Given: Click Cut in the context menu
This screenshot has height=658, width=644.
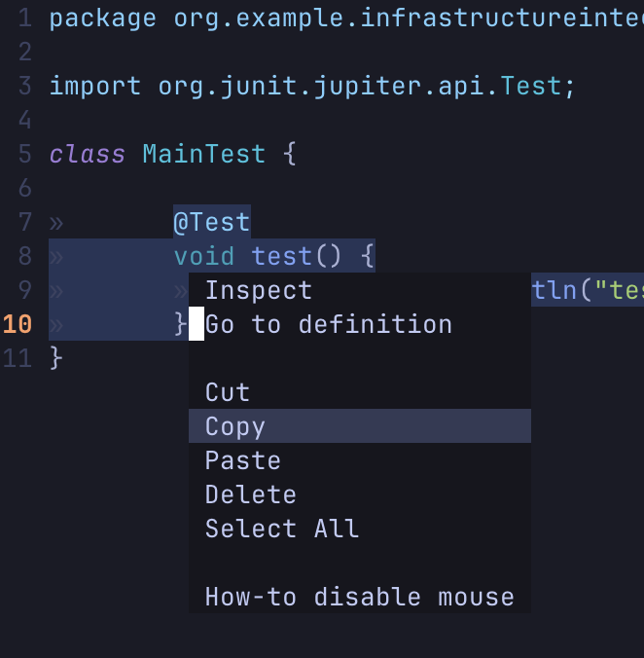Looking at the screenshot, I should 228,392.
